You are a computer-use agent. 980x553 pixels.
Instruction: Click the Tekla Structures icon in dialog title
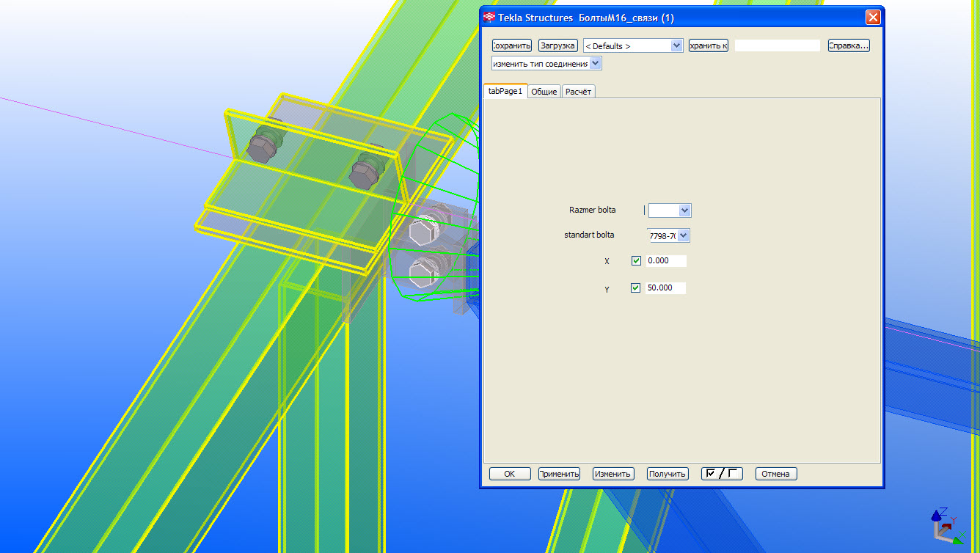click(489, 18)
